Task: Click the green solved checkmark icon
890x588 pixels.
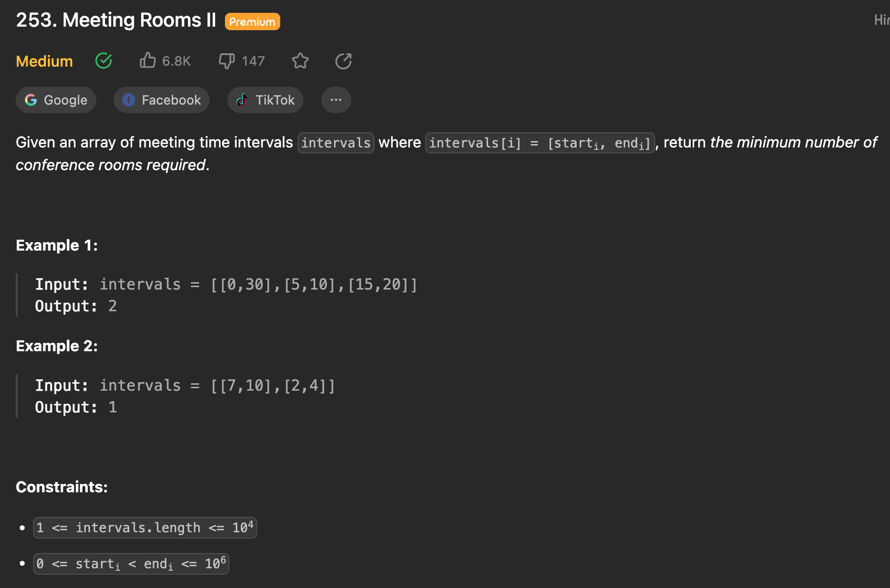Action: (x=104, y=61)
